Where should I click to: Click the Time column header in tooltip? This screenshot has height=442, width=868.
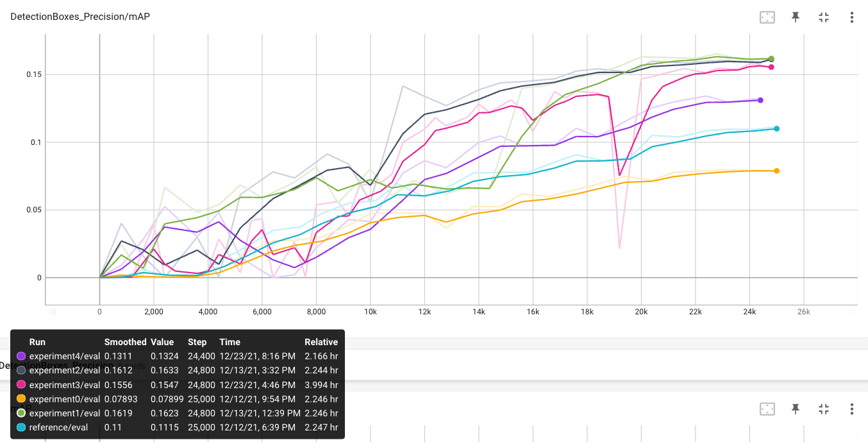(230, 342)
